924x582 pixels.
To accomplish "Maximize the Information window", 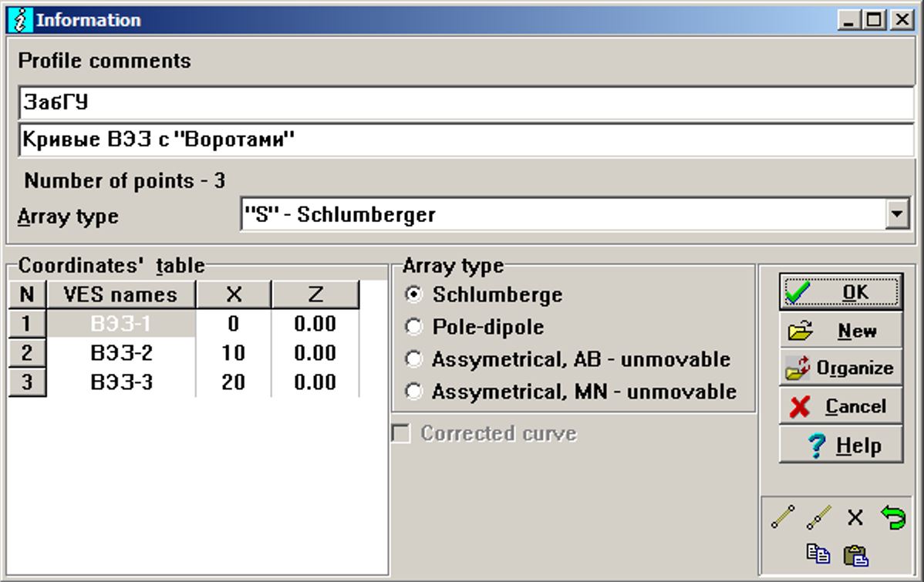I will coord(874,20).
